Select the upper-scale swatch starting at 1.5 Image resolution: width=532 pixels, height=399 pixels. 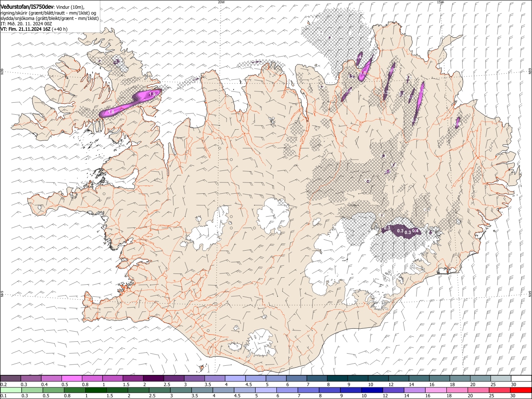pyautogui.click(x=133, y=378)
